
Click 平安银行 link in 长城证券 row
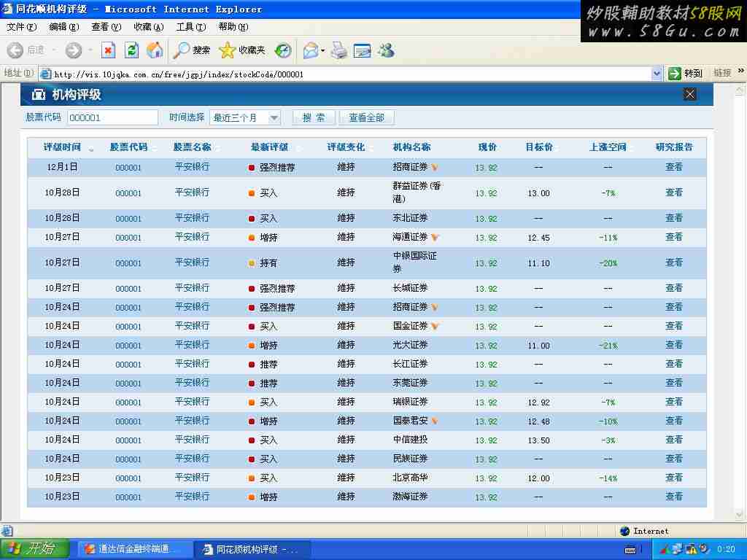click(192, 288)
